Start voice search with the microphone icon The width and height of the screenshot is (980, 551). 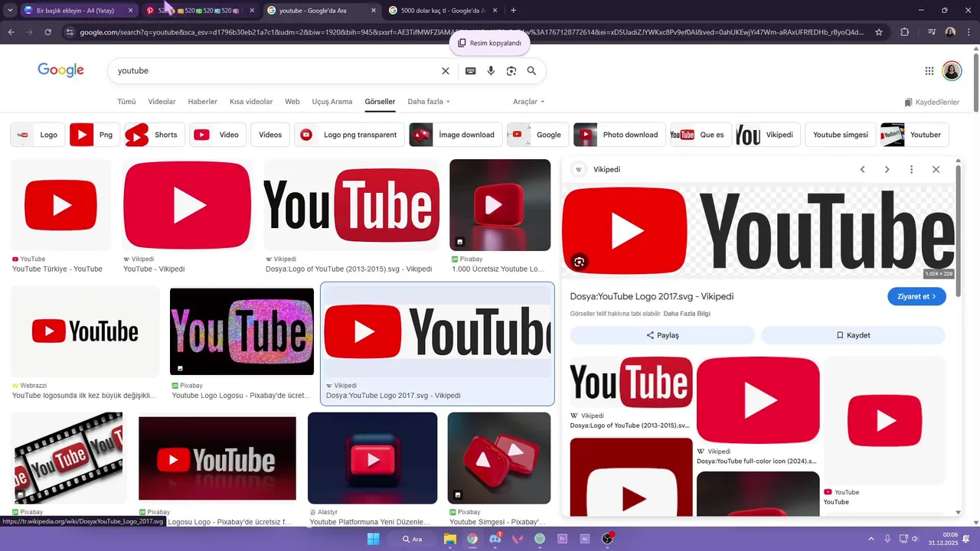click(491, 70)
